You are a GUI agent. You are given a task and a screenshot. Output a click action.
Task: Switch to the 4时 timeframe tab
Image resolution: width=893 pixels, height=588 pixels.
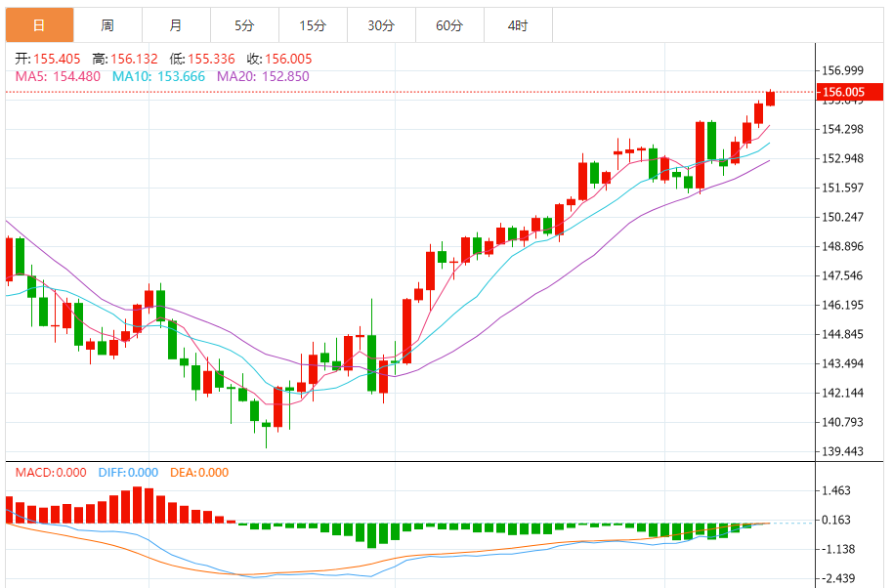(x=518, y=25)
